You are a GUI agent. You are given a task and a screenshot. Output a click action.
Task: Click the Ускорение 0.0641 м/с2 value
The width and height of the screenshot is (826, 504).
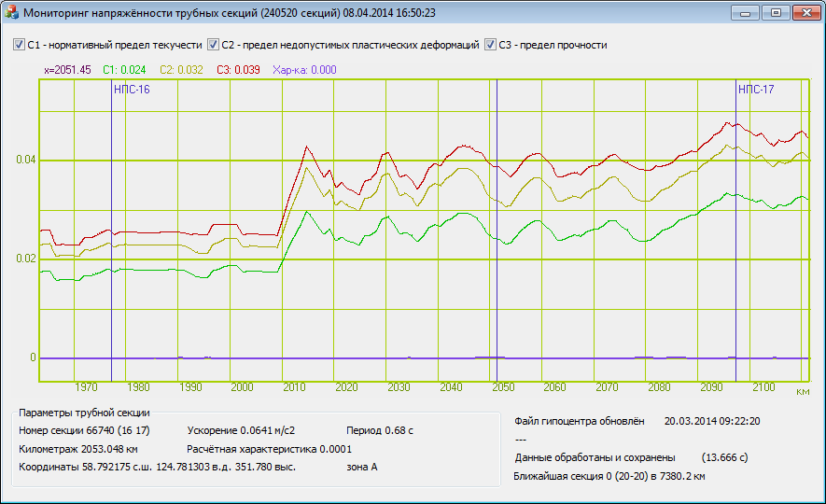pyautogui.click(x=241, y=431)
